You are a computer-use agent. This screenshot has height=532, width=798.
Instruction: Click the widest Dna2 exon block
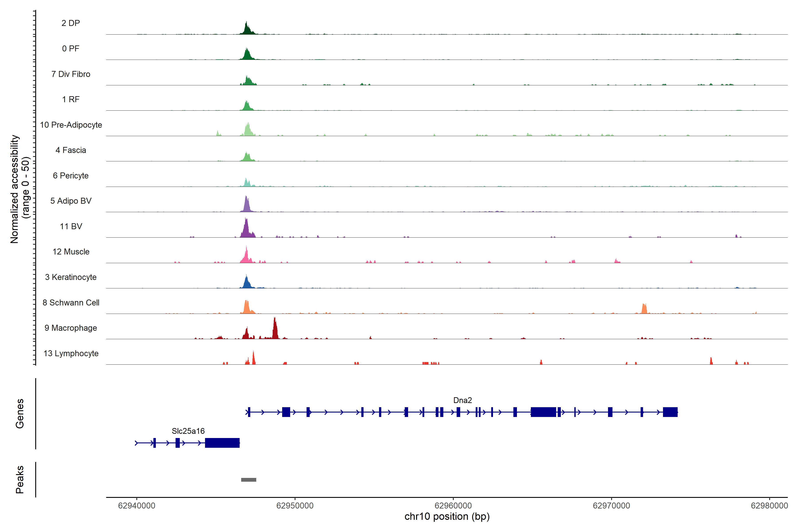(x=543, y=412)
